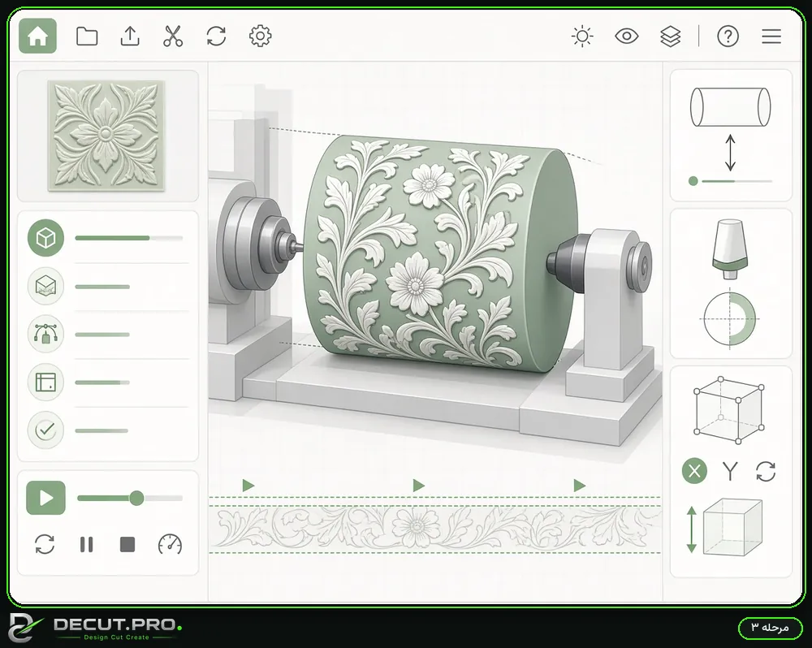Click the cylinder size slider handle
Viewport: 812px width, 648px height.
pos(693,181)
